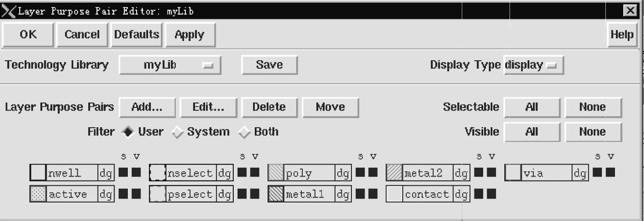Click the metal1 layer hatch icon
Screen dimensions: 644x221
(276, 194)
